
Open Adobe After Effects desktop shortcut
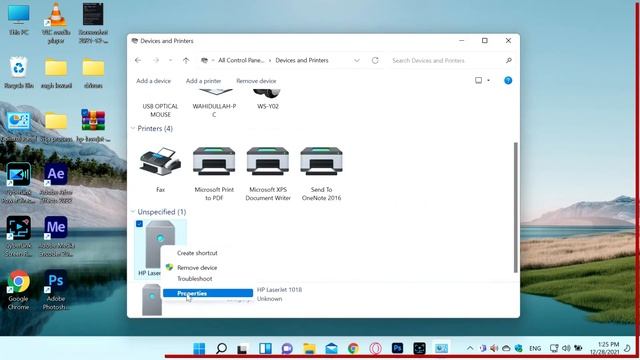[x=56, y=184]
